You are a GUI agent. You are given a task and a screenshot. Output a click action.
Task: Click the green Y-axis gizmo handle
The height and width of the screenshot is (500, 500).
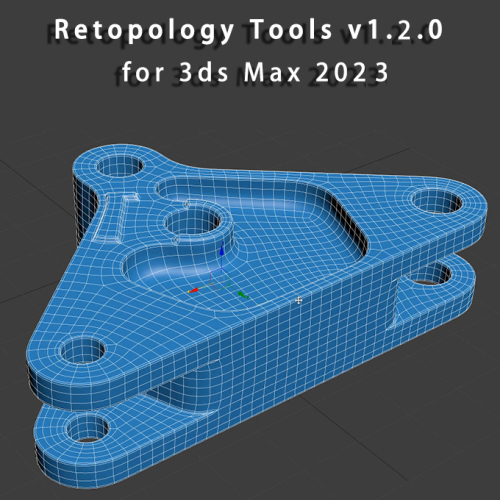[x=243, y=295]
